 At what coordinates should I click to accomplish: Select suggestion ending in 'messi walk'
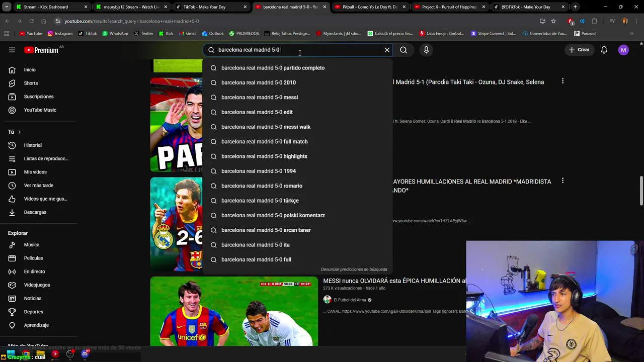point(297,127)
